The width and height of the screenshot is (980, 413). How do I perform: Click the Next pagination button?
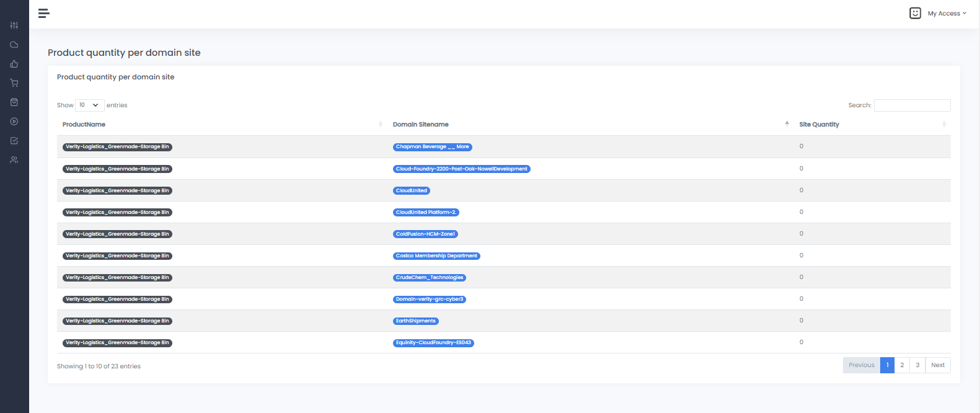click(x=938, y=365)
